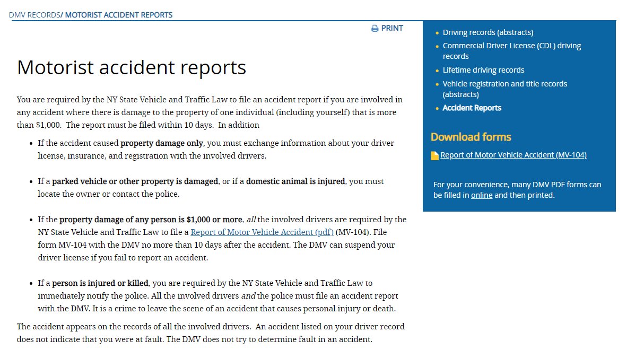Click the bold 'property damage of any person is $1,000 or more' text
Viewport: 644px width, 358px height.
151,220
